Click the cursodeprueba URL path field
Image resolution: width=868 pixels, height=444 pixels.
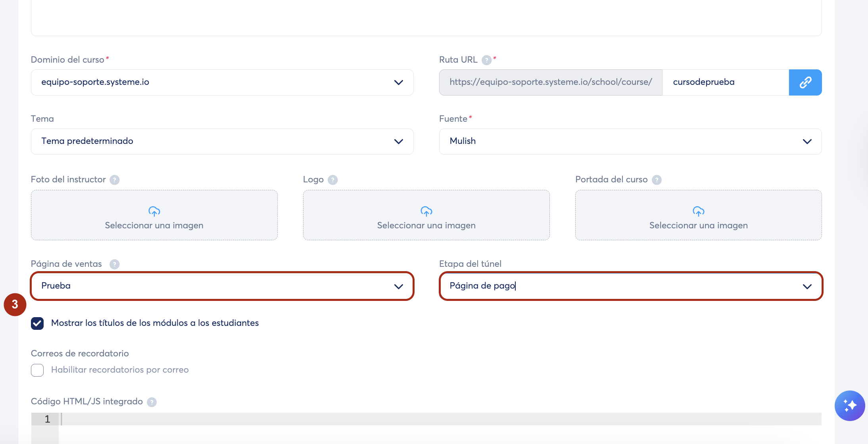725,82
